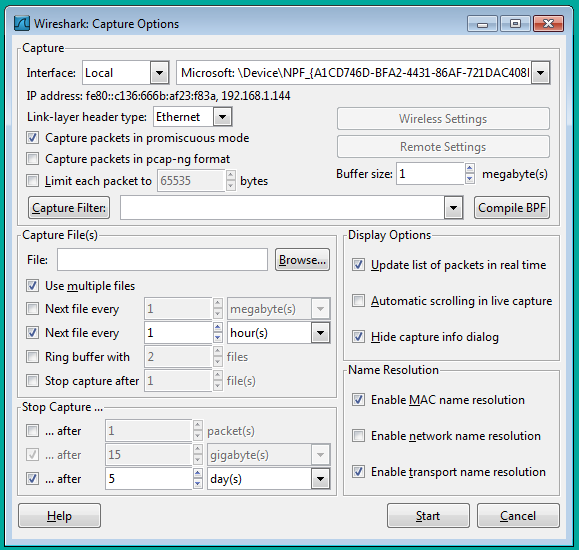Decrement the hour(s) next file value
Image resolution: width=579 pixels, height=550 pixels.
coord(217,337)
